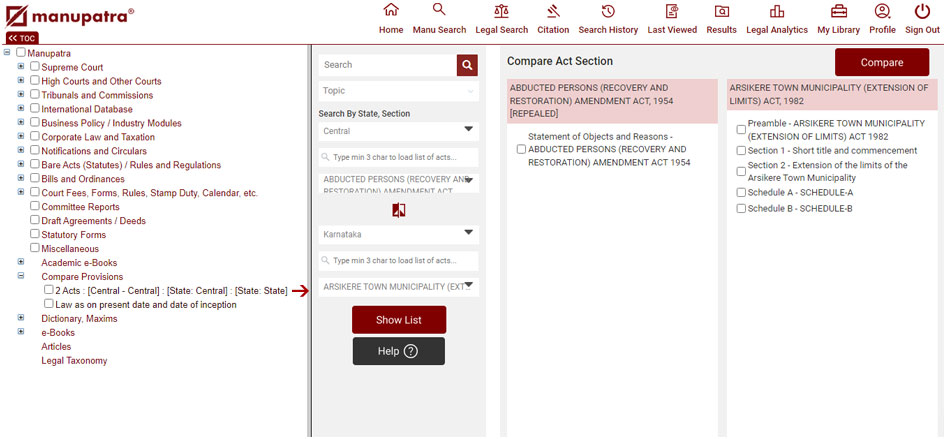Open Legal Analytics chart icon

[777, 11]
